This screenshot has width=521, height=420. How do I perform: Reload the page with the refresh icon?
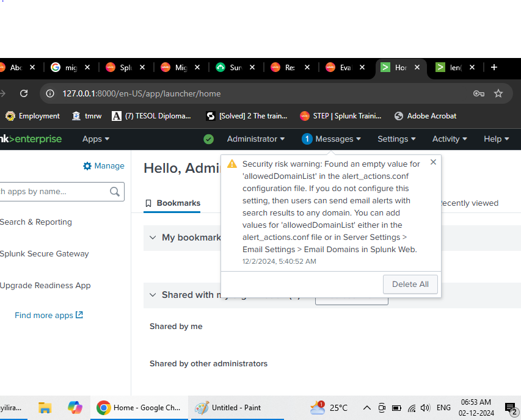pos(24,93)
